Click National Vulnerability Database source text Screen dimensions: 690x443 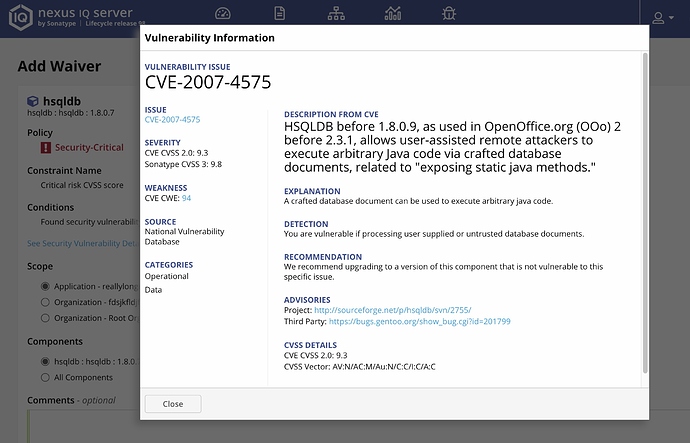pos(184,237)
